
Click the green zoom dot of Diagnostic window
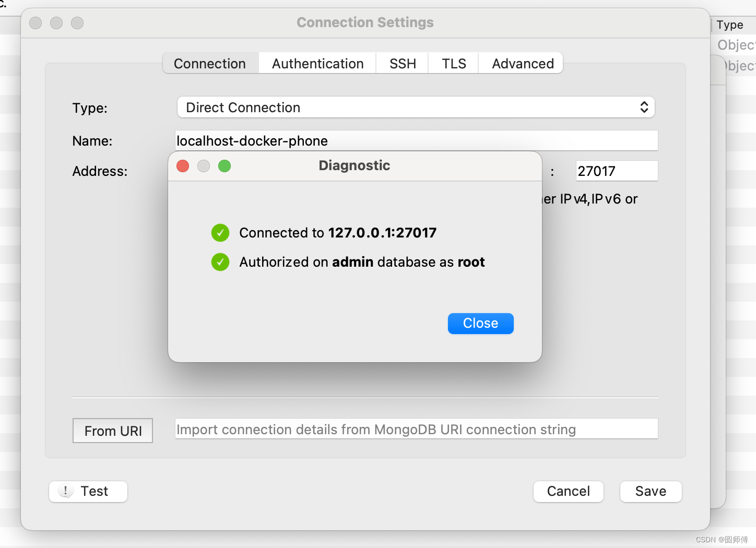pyautogui.click(x=225, y=166)
